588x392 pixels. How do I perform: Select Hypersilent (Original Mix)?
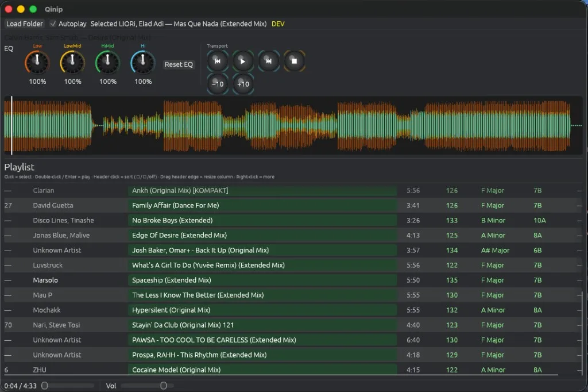pyautogui.click(x=262, y=310)
